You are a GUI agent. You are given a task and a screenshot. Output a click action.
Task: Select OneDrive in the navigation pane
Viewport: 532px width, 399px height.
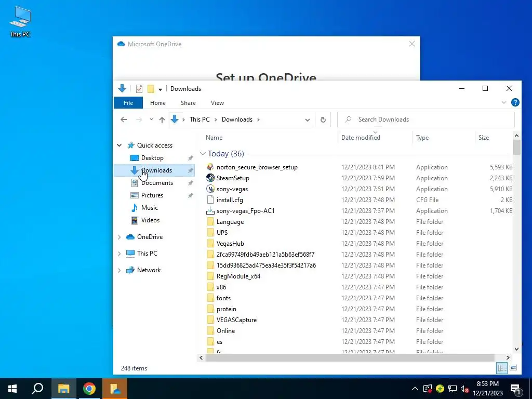150,237
